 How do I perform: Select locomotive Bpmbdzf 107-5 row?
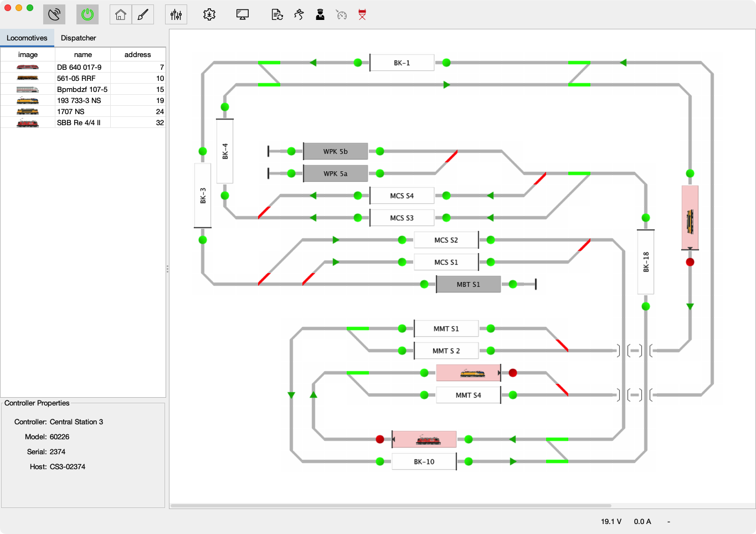pyautogui.click(x=83, y=89)
